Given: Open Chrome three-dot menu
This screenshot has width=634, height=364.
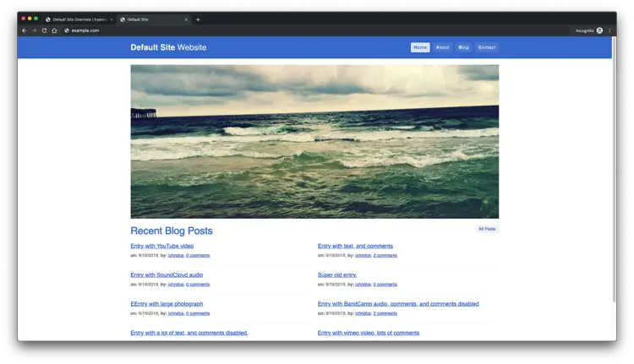Looking at the screenshot, I should pyautogui.click(x=609, y=30).
